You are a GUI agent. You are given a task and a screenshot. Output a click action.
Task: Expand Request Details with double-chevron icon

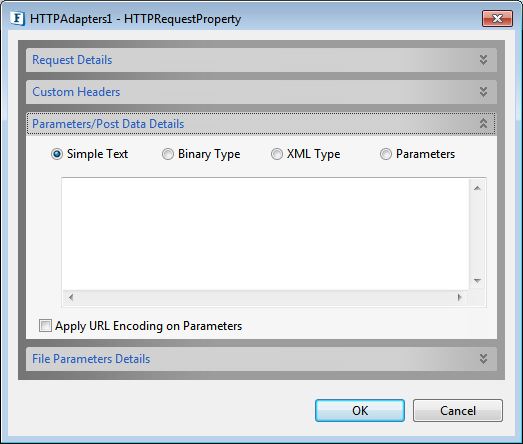coord(483,60)
